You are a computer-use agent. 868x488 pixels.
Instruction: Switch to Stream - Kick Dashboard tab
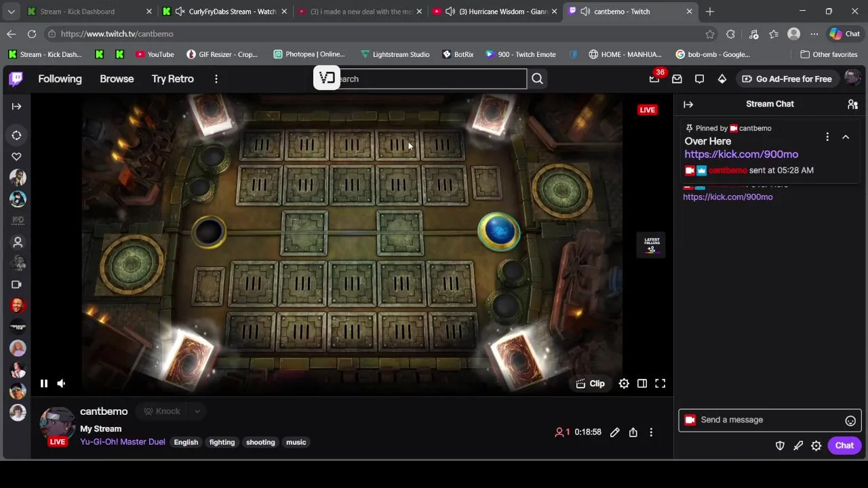(88, 12)
